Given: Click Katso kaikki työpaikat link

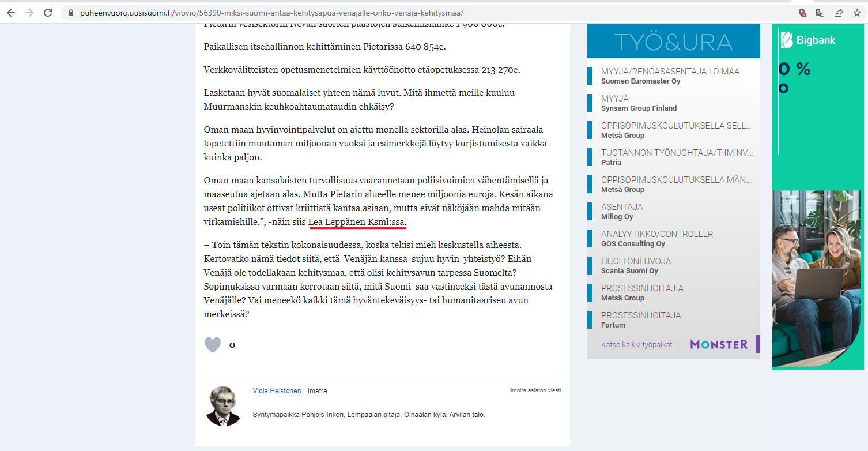Looking at the screenshot, I should pos(636,345).
